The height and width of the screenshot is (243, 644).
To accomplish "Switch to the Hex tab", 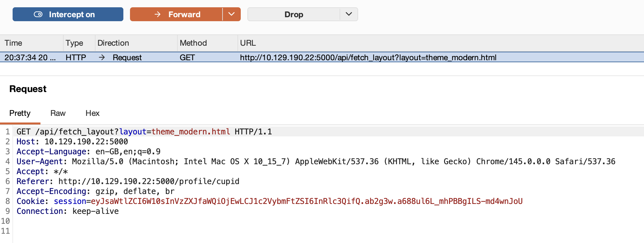I will click(x=92, y=113).
